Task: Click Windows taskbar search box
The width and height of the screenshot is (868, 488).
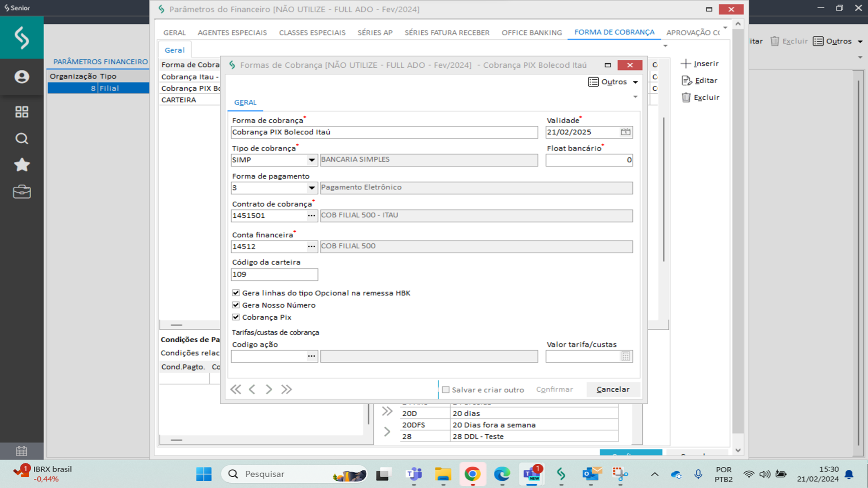Action: click(x=295, y=474)
